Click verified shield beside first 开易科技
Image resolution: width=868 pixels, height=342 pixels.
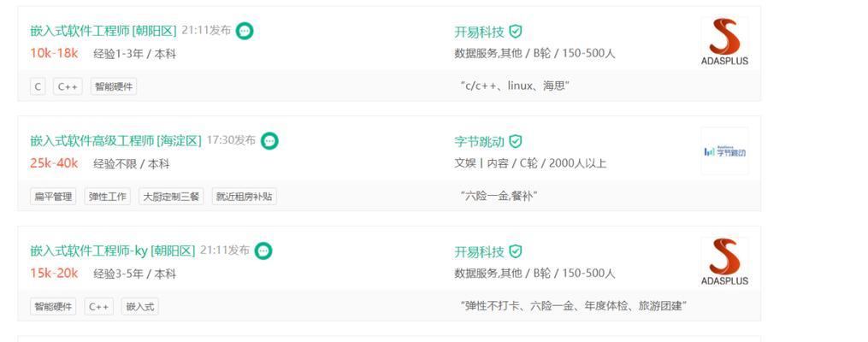[516, 32]
